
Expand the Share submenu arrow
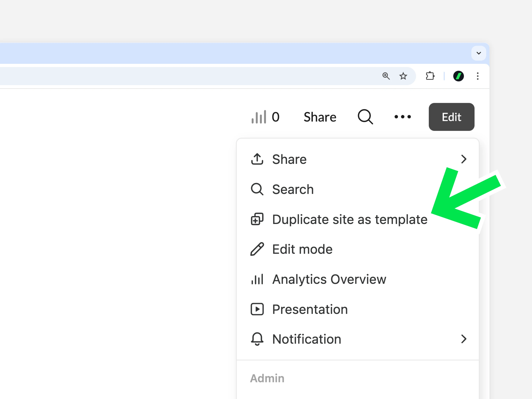point(464,159)
